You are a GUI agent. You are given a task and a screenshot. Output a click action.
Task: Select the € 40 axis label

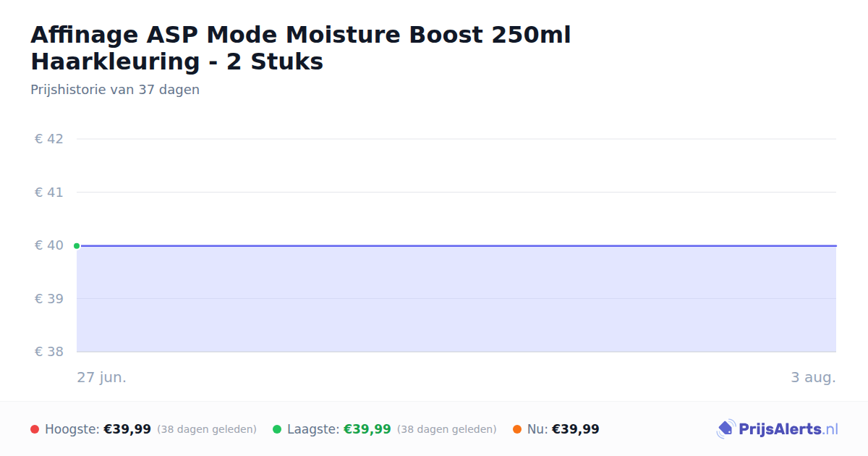(49, 245)
